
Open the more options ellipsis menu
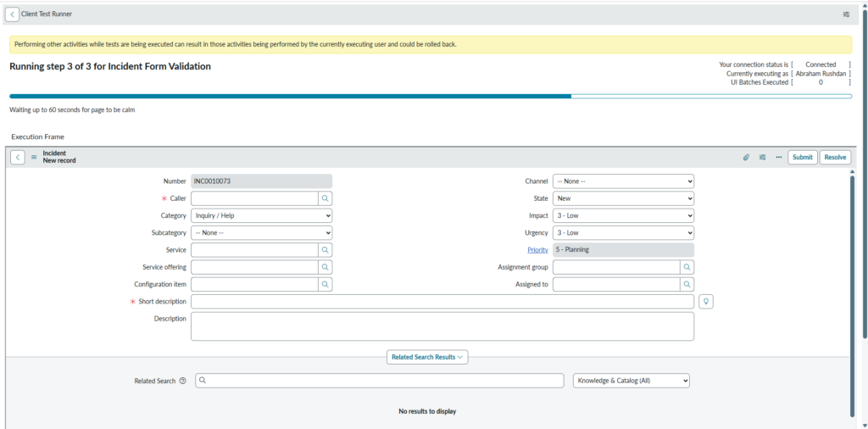click(x=778, y=158)
